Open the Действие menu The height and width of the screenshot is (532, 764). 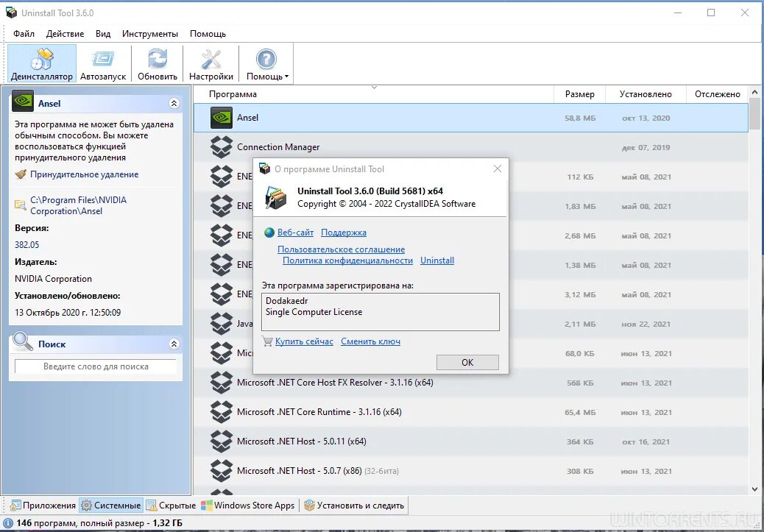[x=65, y=34]
